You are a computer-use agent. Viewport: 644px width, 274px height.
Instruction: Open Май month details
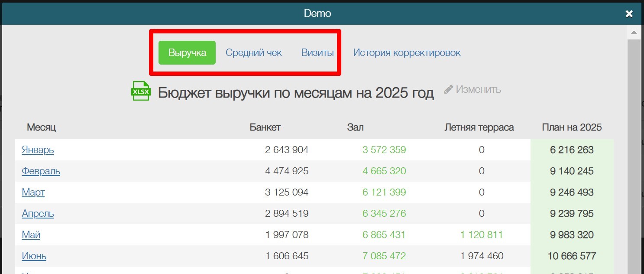coord(30,235)
